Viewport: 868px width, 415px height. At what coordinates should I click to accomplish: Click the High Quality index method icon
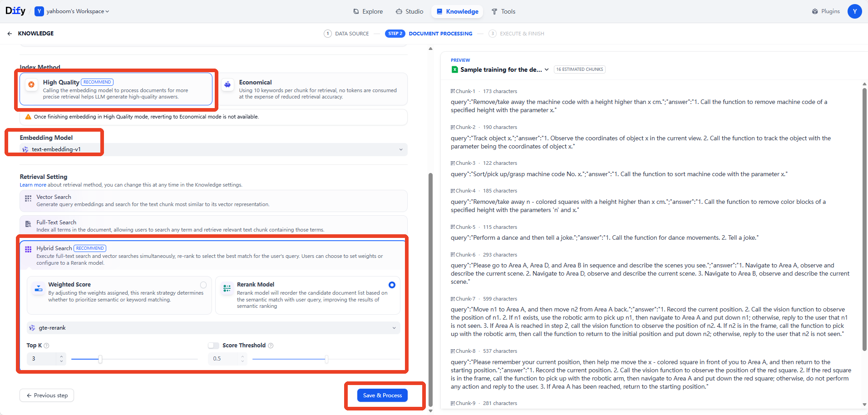tap(31, 84)
